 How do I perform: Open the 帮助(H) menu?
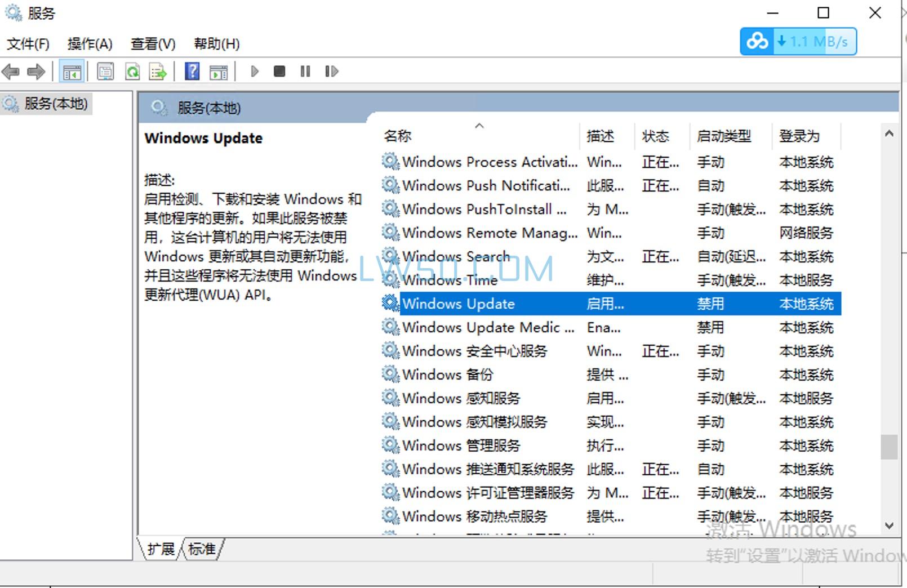[216, 44]
